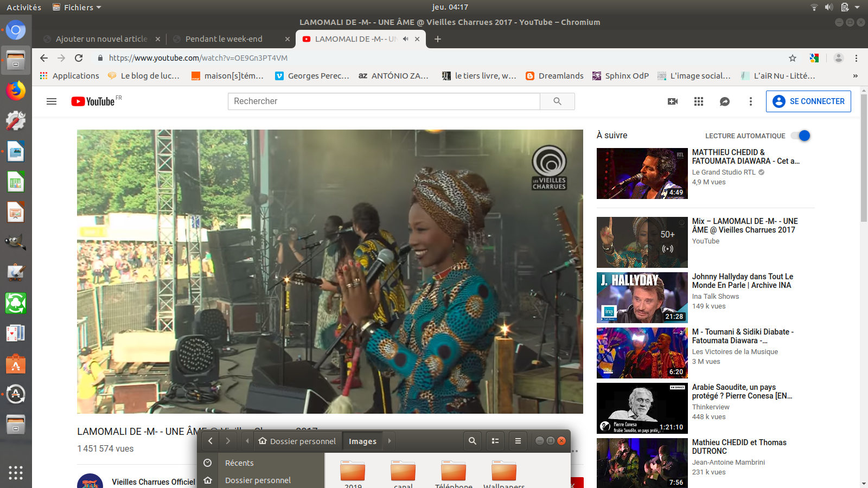The height and width of the screenshot is (488, 868).
Task: Click the YouTube search magnifier button
Action: pos(557,101)
